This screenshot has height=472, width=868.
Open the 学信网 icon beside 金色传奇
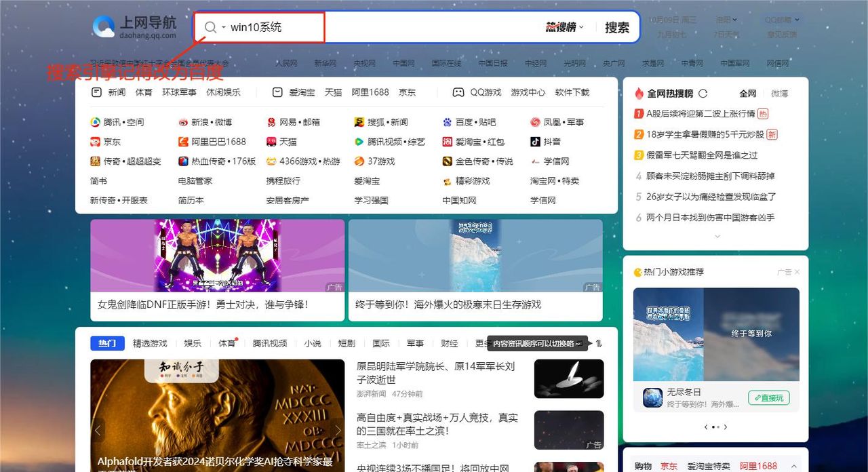pyautogui.click(x=536, y=161)
